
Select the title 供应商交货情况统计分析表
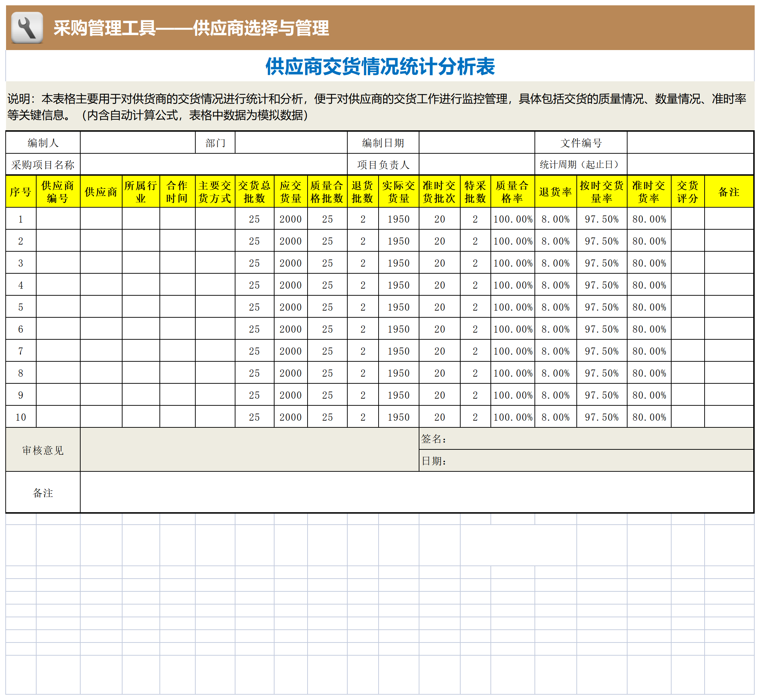pyautogui.click(x=380, y=66)
